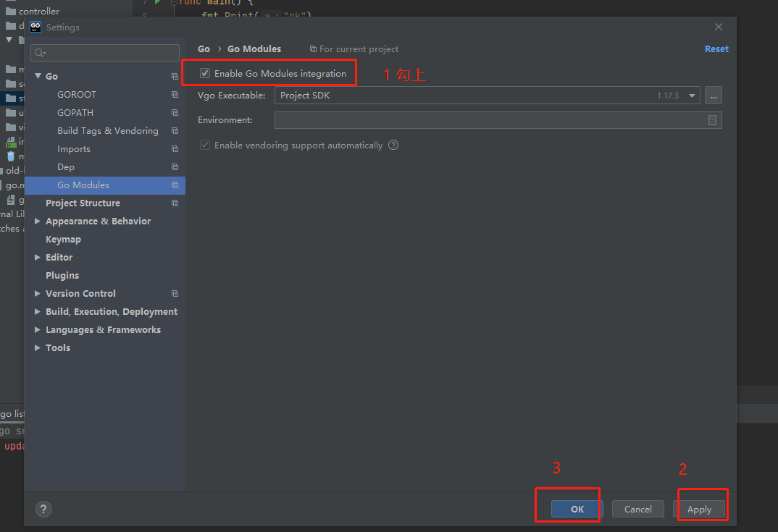Click project-level icon next to Imports
The width and height of the screenshot is (778, 532).
point(175,148)
